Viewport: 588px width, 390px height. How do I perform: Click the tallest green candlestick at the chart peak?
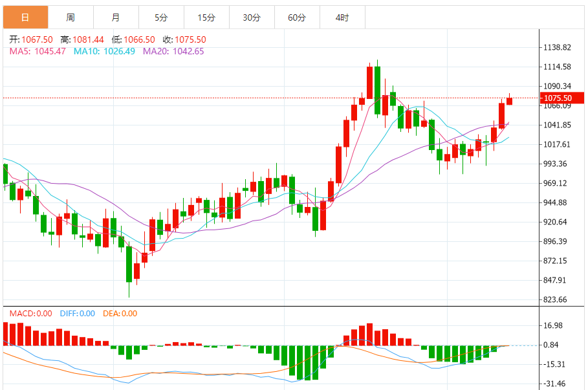tap(377, 90)
